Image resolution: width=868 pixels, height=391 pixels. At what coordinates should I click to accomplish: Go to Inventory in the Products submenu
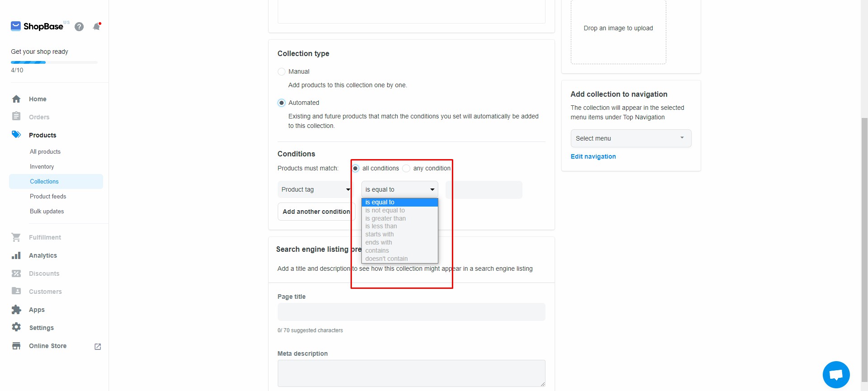[42, 167]
